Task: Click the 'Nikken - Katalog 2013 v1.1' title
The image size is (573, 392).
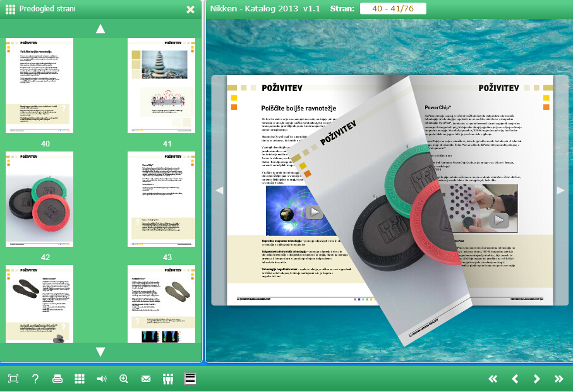Action: coord(265,8)
